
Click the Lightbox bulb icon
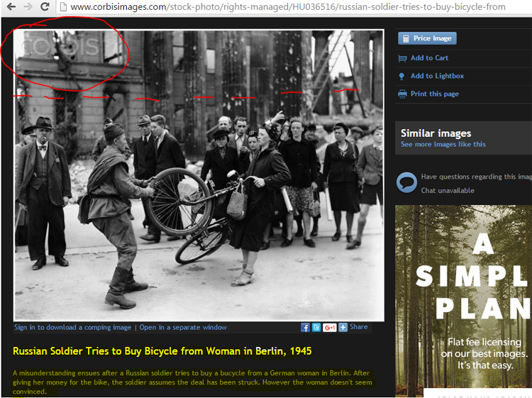point(402,76)
